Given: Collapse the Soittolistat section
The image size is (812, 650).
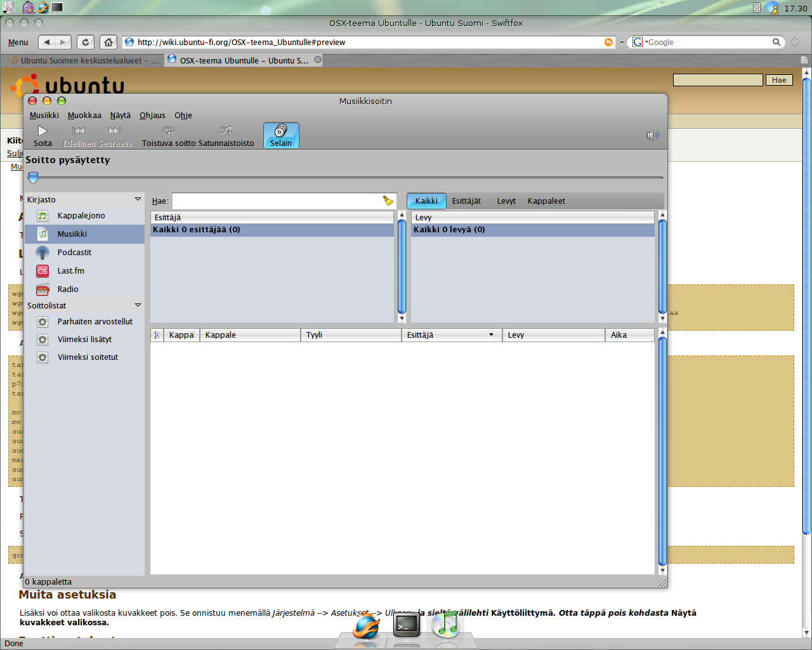Looking at the screenshot, I should tap(138, 305).
